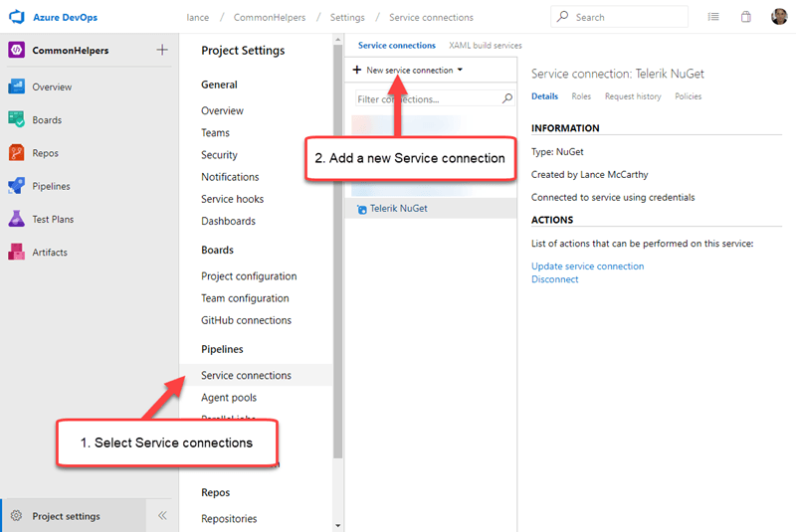Viewport: 796px width, 532px height.
Task: Open Security in Project Settings
Action: [x=219, y=155]
